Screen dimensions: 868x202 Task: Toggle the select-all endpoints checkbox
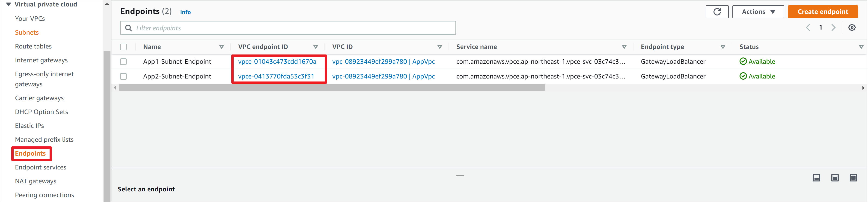point(123,47)
